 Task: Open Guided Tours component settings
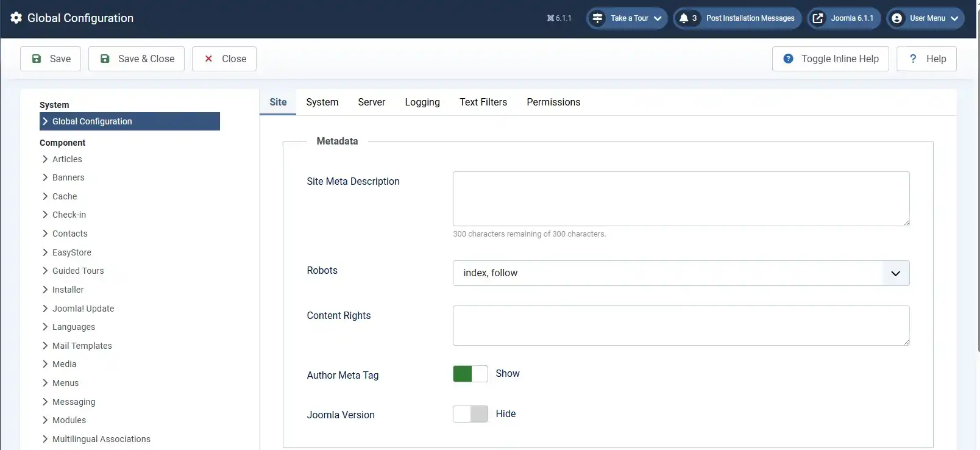[x=78, y=271]
